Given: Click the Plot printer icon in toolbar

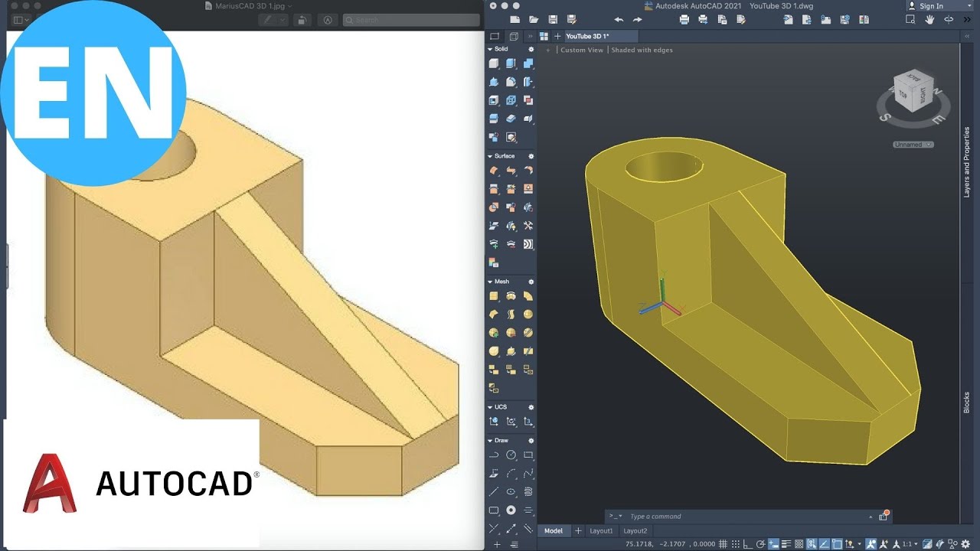Looking at the screenshot, I should pyautogui.click(x=684, y=20).
